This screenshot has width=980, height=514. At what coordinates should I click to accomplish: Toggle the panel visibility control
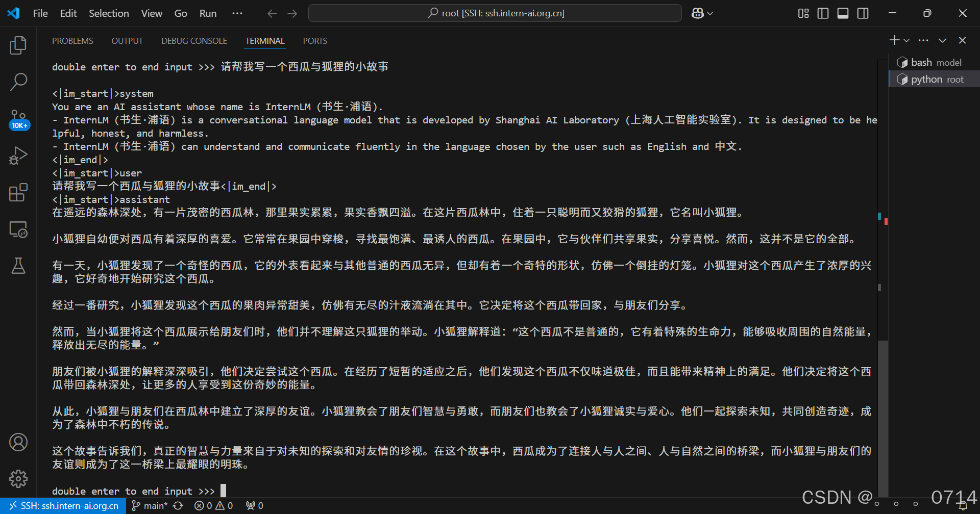(x=843, y=13)
